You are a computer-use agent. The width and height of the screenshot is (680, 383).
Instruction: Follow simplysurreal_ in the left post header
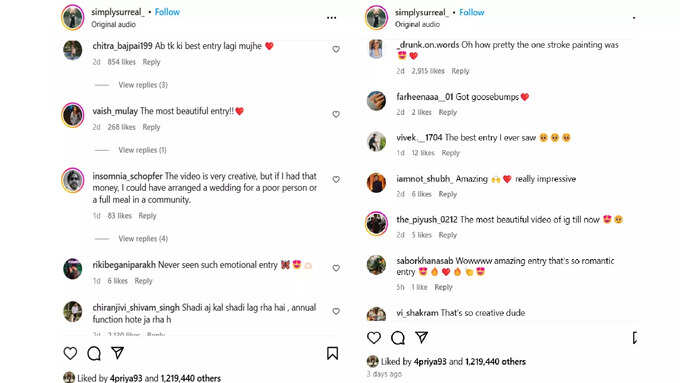(x=167, y=12)
